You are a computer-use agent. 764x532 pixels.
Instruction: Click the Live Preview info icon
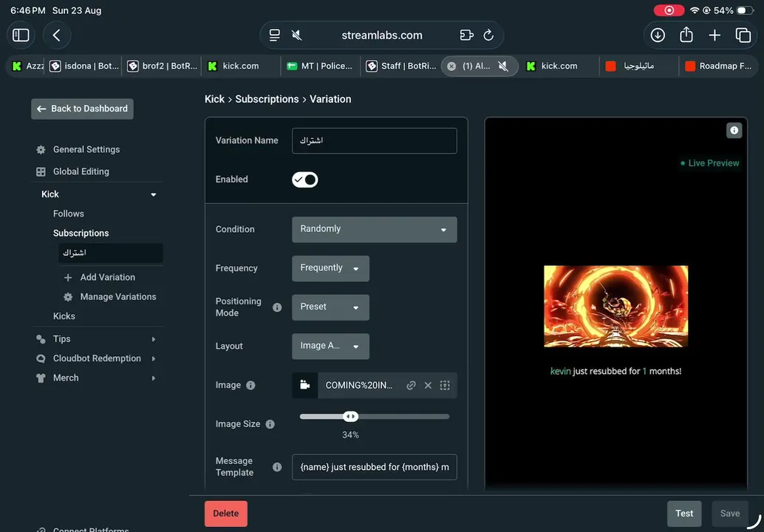(734, 130)
